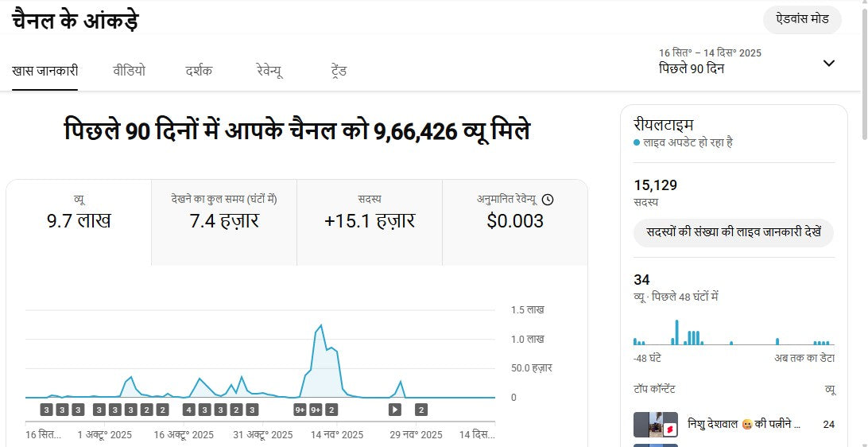This screenshot has width=868, height=447.
Task: Switch to the वीडियो tab
Action: coord(129,70)
